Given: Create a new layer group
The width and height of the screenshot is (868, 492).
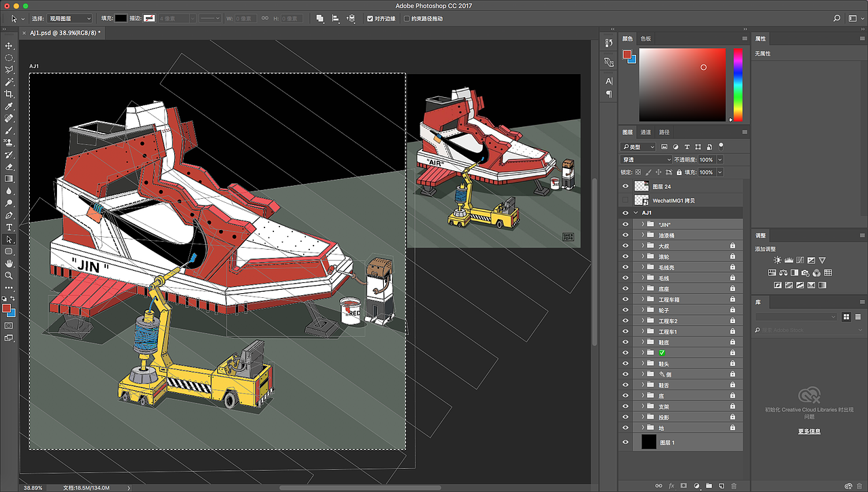Looking at the screenshot, I should coord(709,486).
